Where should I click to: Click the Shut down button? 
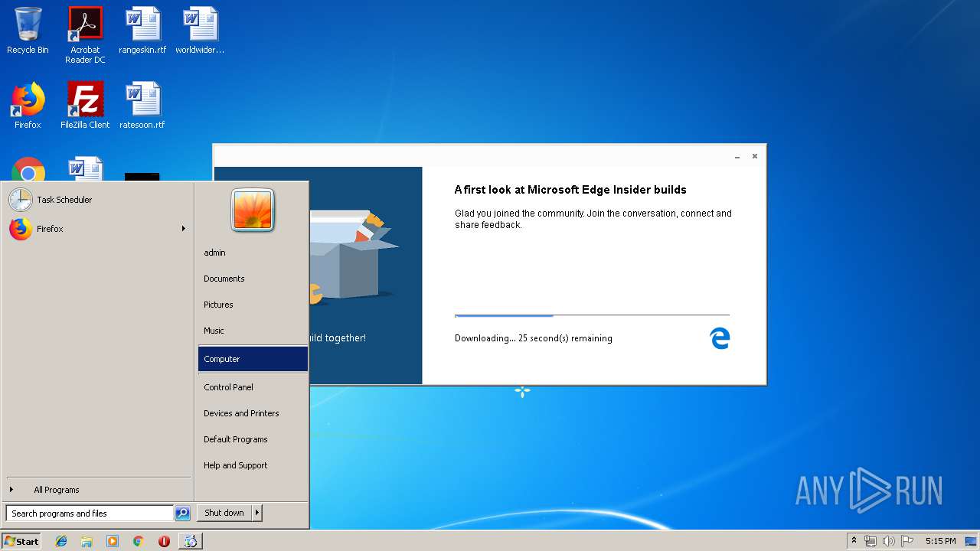pyautogui.click(x=224, y=513)
